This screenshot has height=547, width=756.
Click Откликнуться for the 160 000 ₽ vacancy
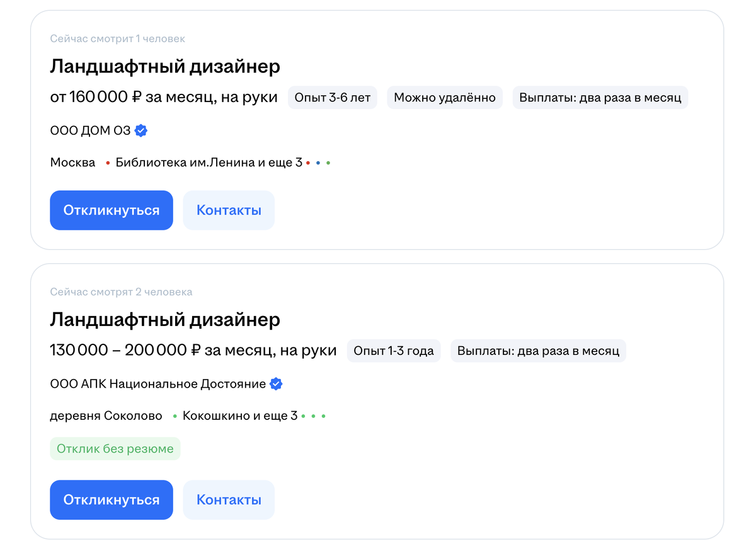tap(112, 210)
